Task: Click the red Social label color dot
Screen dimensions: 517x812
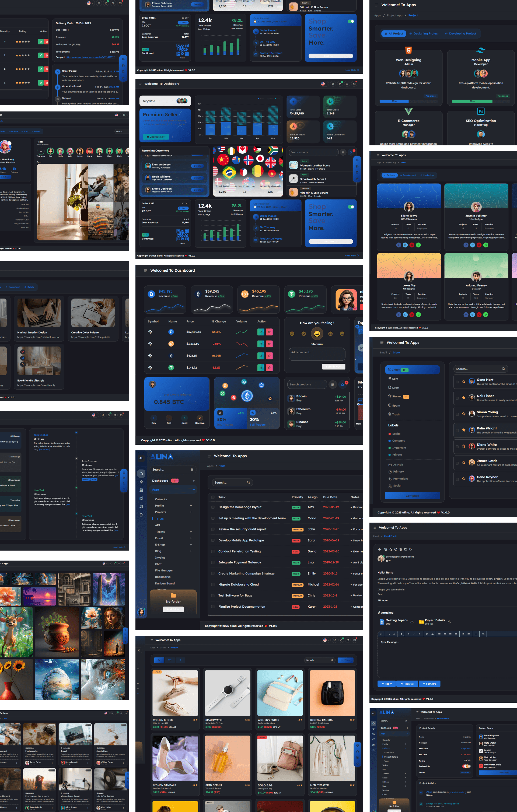Action: (x=390, y=434)
